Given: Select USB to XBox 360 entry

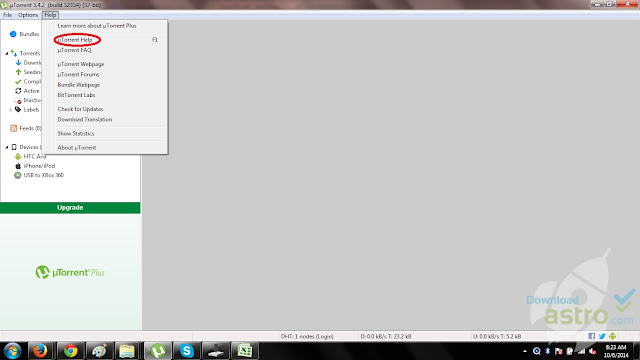Looking at the screenshot, I should pyautogui.click(x=44, y=175).
